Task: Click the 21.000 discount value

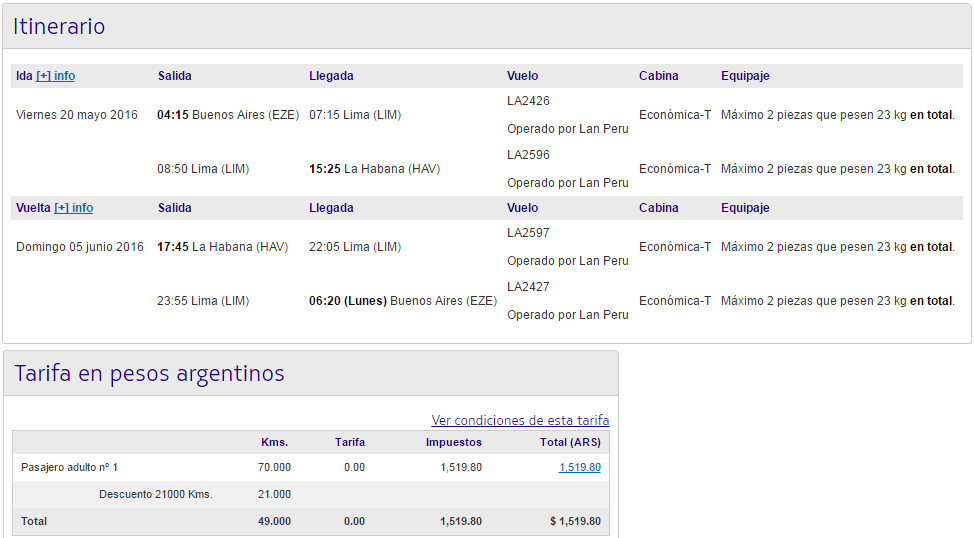Action: pyautogui.click(x=275, y=495)
